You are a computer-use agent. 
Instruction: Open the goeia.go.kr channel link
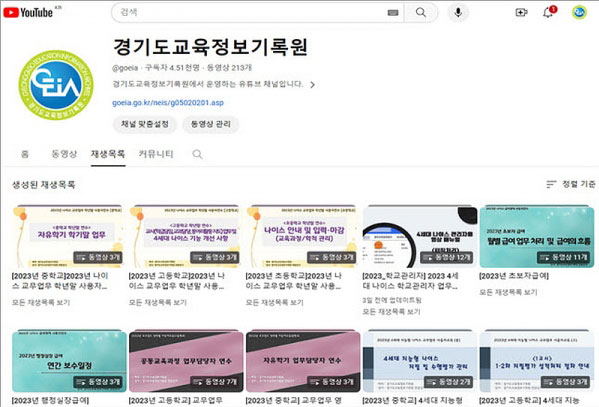coord(168,102)
